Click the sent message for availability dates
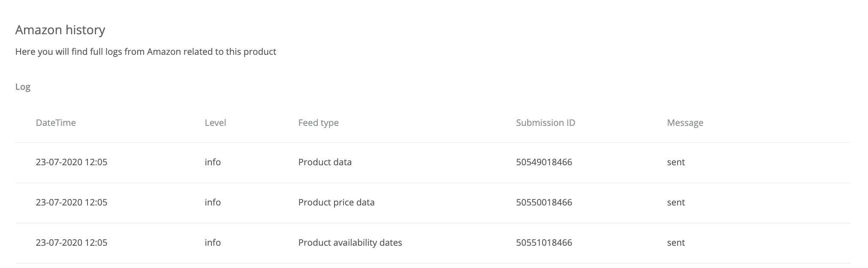Image resolution: width=868 pixels, height=268 pixels. [x=676, y=243]
